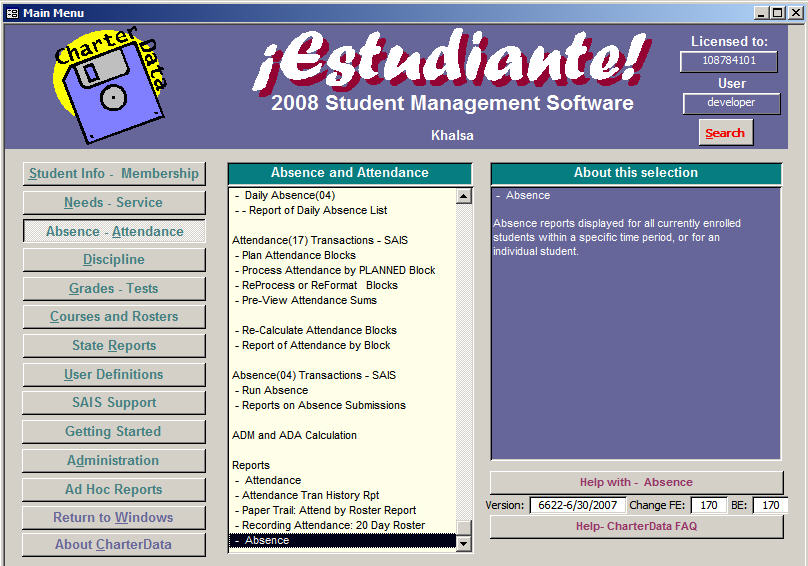Click the red Search button
Image resolution: width=808 pixels, height=566 pixels.
tap(726, 133)
